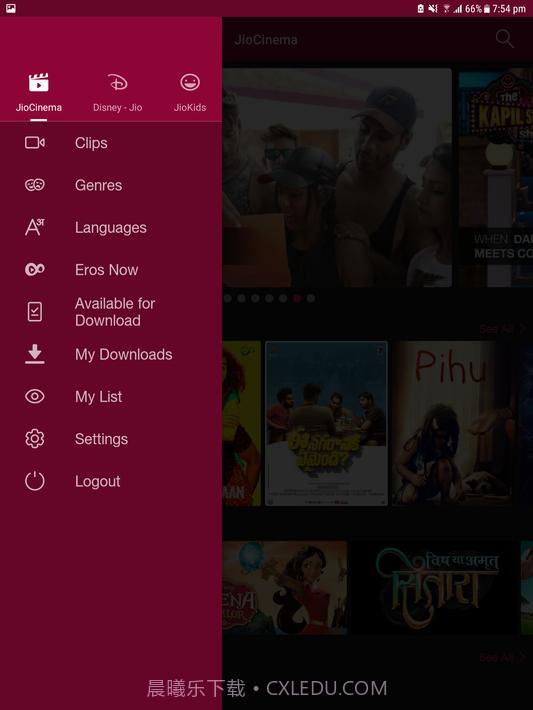The height and width of the screenshot is (710, 533).
Task: Open the Clips menu entry
Action: 111,143
